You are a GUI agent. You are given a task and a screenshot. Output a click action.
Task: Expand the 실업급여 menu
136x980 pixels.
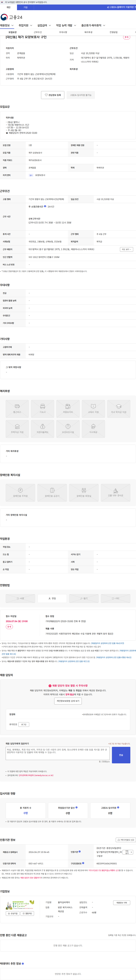click(x=44, y=25)
